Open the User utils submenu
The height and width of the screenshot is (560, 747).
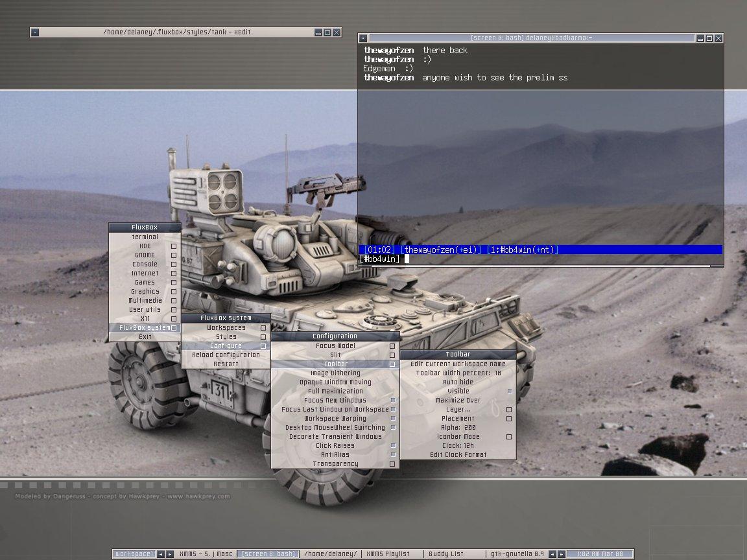145,310
